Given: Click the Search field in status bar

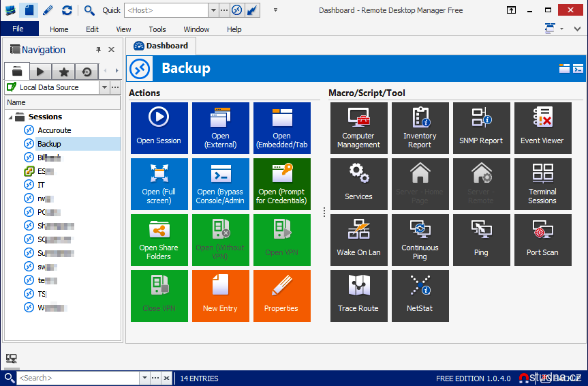Looking at the screenshot, I should point(78,378).
